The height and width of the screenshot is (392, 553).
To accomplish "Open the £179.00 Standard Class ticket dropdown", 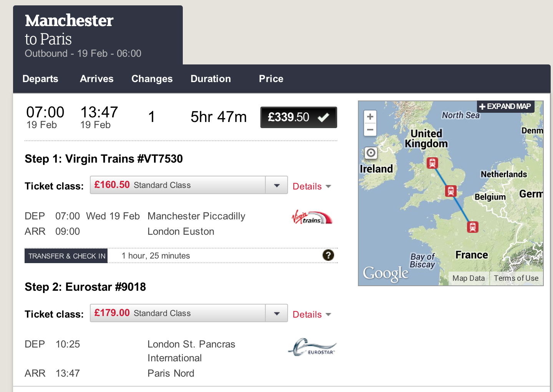I will click(x=189, y=313).
